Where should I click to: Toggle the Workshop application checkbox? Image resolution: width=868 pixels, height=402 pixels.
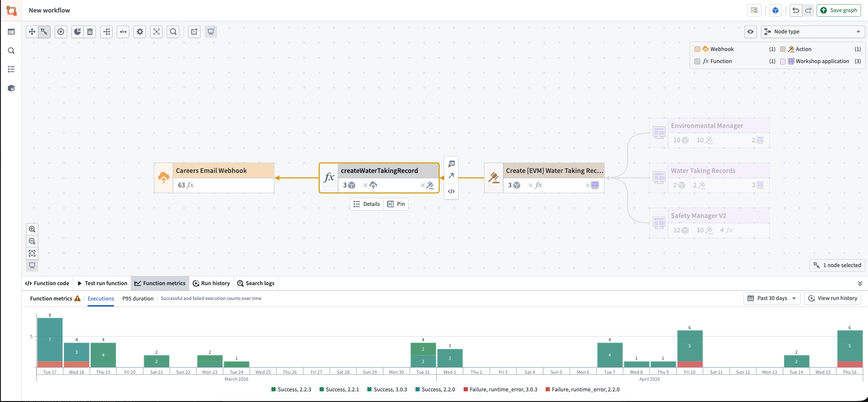click(783, 61)
